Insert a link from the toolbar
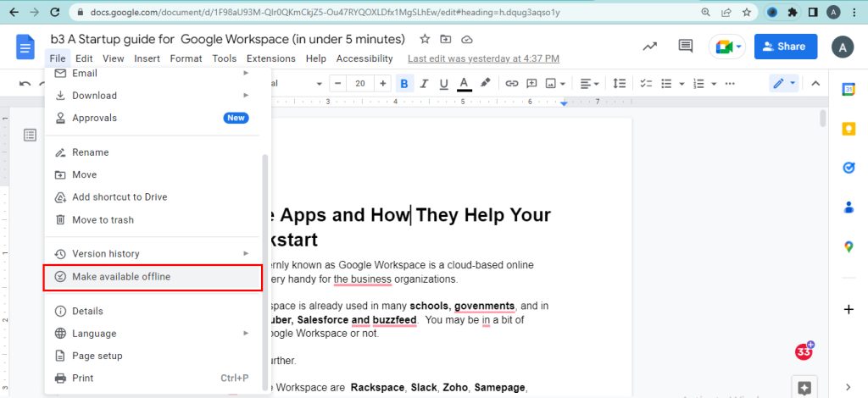868x398 pixels. 512,84
